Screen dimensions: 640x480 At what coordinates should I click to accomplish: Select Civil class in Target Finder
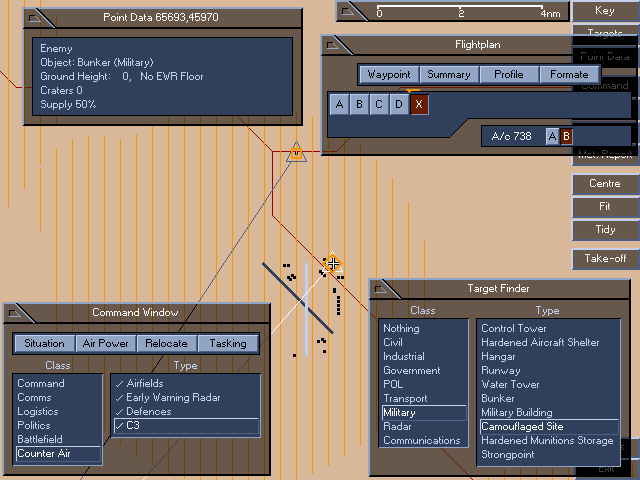(424, 342)
